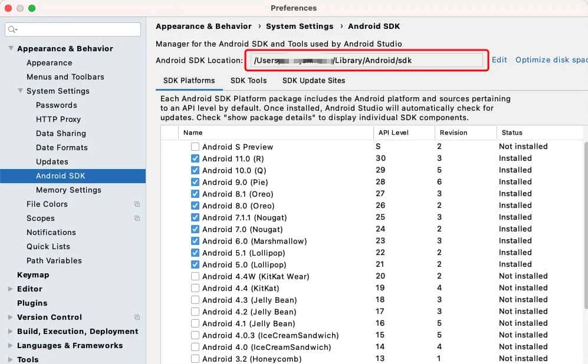Click the vertical scrollbar of the SDK list
The width and height of the screenshot is (588, 364).
pyautogui.click(x=585, y=236)
